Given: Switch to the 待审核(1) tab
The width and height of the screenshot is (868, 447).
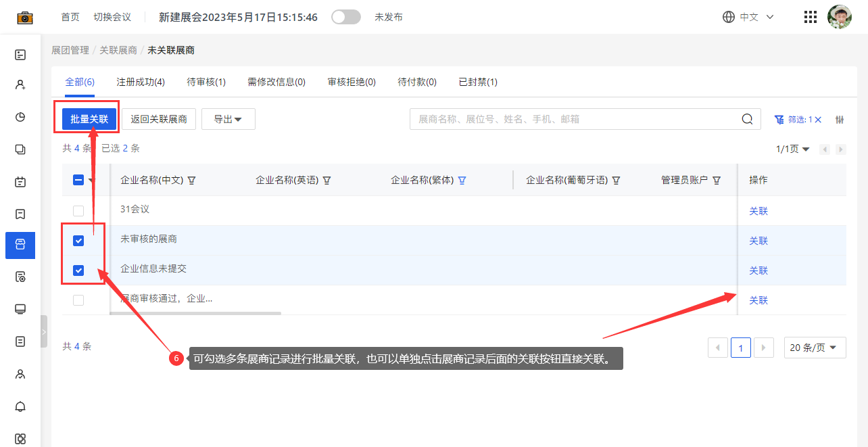Looking at the screenshot, I should [206, 82].
